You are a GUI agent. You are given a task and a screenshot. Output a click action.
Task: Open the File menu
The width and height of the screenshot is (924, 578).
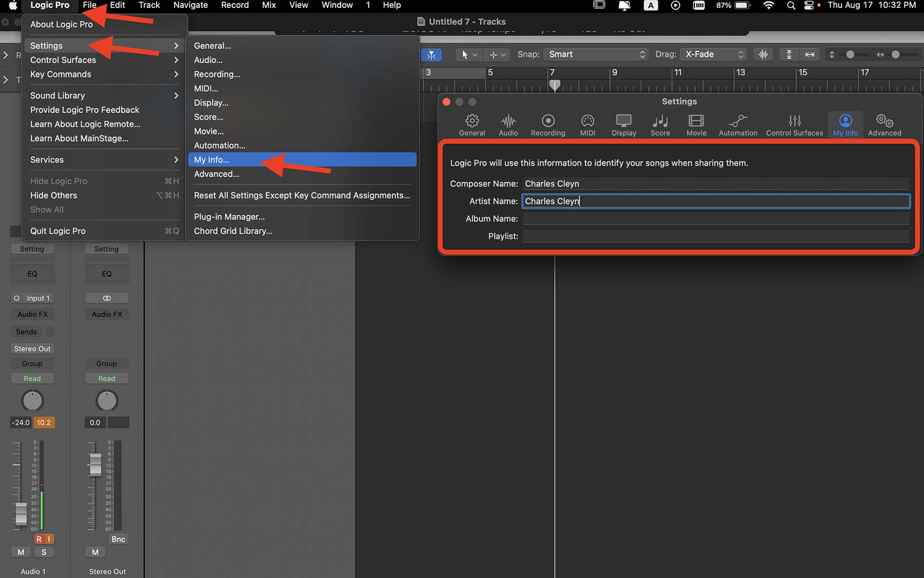click(x=90, y=5)
